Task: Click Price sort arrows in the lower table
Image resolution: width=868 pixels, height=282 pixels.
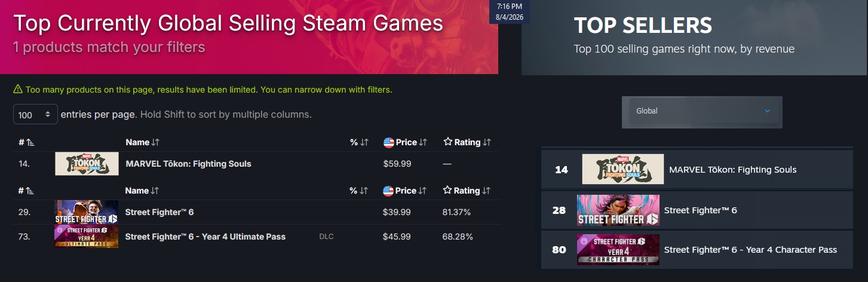Action: click(x=422, y=191)
